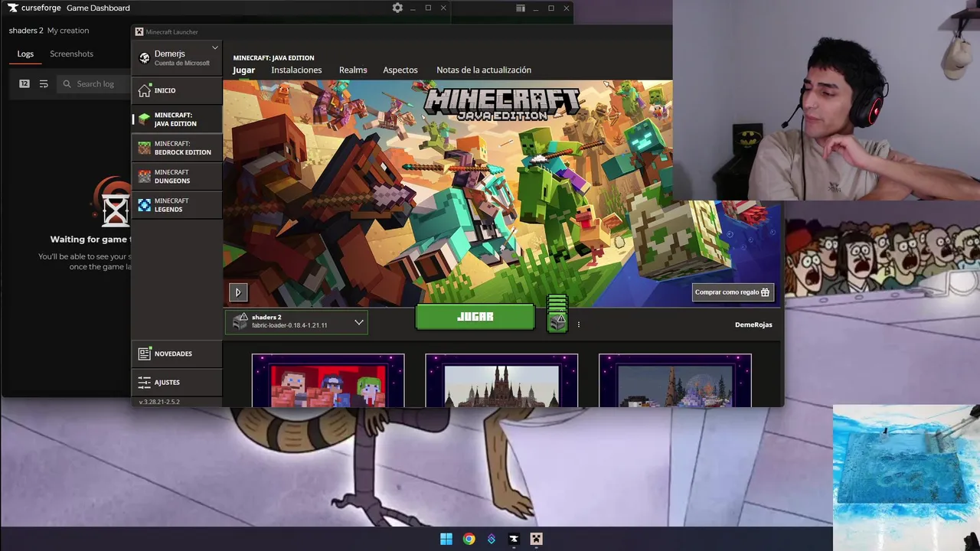
Task: Open CurseForge from the taskbar
Action: pos(514,539)
